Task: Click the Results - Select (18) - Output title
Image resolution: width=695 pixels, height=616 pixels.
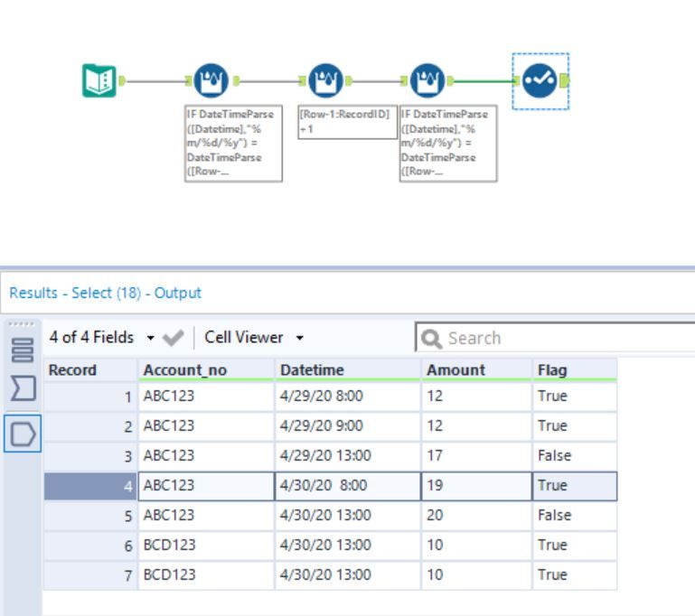Action: (x=106, y=294)
